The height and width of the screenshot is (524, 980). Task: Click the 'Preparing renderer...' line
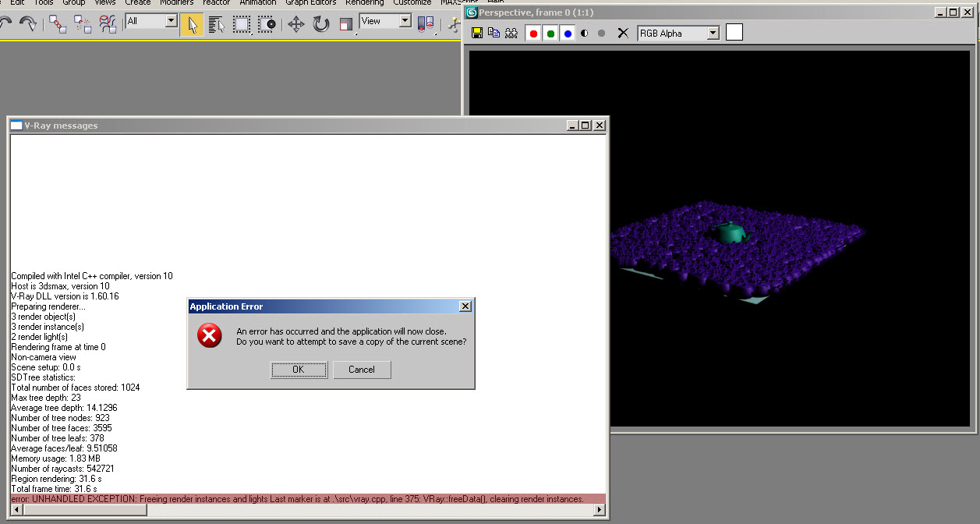[48, 306]
